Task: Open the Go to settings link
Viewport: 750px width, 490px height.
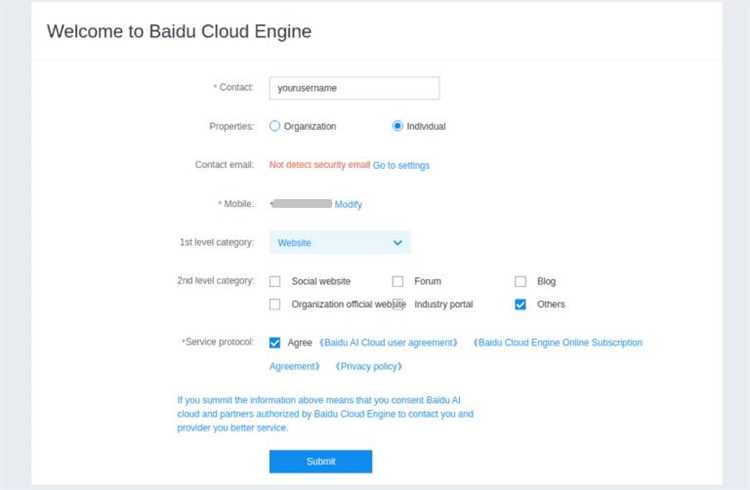Action: click(x=401, y=165)
